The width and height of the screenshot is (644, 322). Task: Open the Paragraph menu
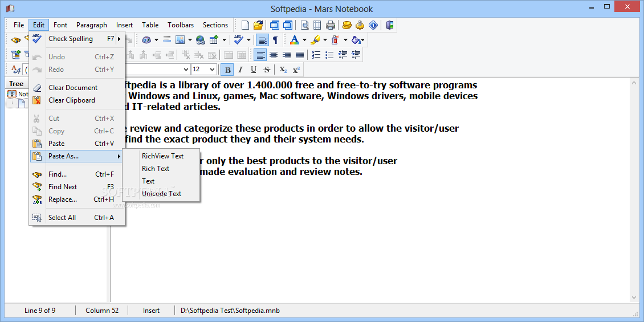click(x=92, y=25)
